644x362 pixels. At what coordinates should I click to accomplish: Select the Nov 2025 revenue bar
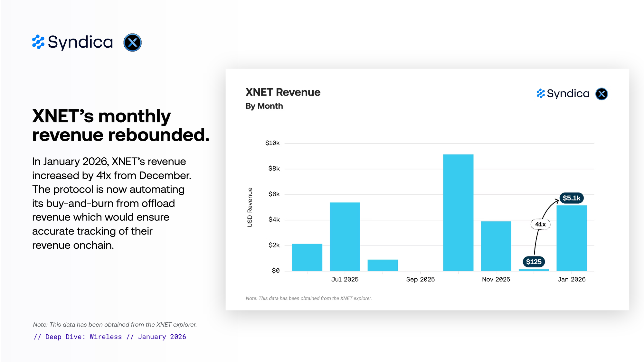point(496,246)
